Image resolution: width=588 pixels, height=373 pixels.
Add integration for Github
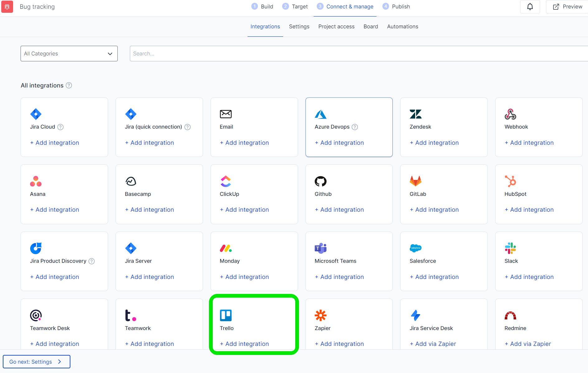(x=339, y=210)
